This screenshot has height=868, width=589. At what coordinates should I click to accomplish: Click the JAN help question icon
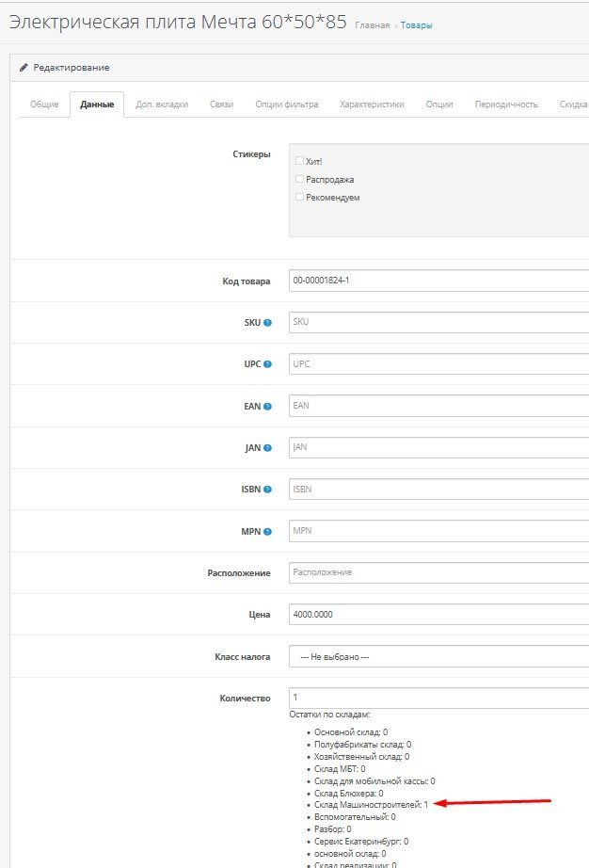[x=267, y=448]
